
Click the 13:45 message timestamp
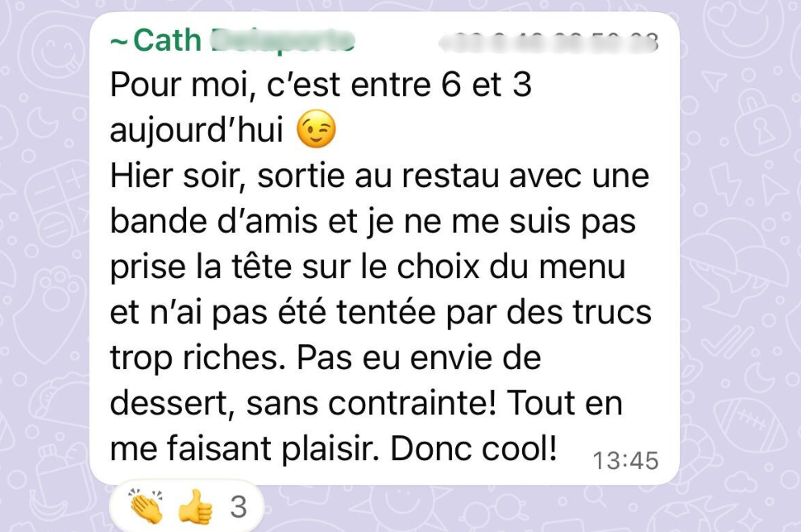coord(625,461)
